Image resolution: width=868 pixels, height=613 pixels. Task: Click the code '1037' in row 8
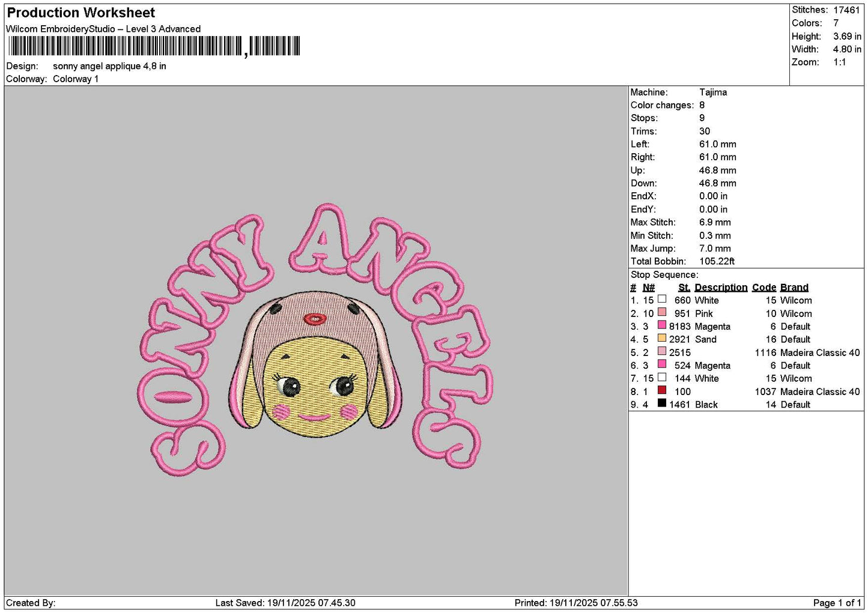coord(765,391)
